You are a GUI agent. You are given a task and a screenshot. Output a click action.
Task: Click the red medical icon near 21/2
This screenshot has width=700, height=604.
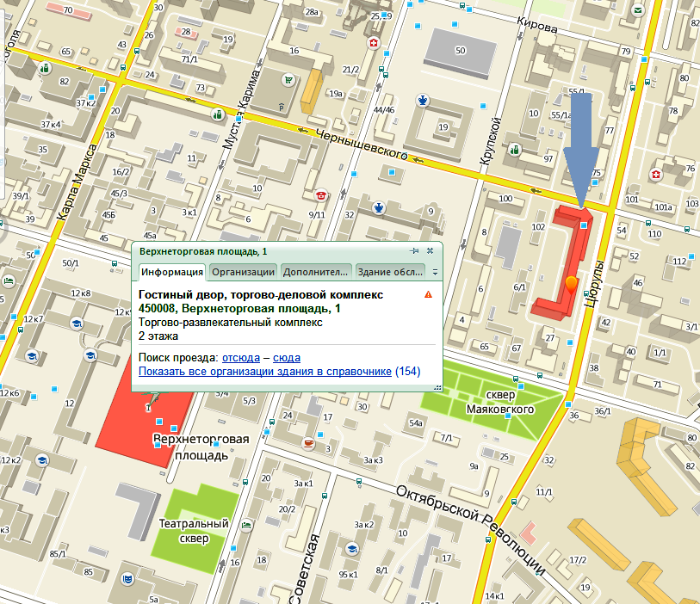(x=374, y=43)
